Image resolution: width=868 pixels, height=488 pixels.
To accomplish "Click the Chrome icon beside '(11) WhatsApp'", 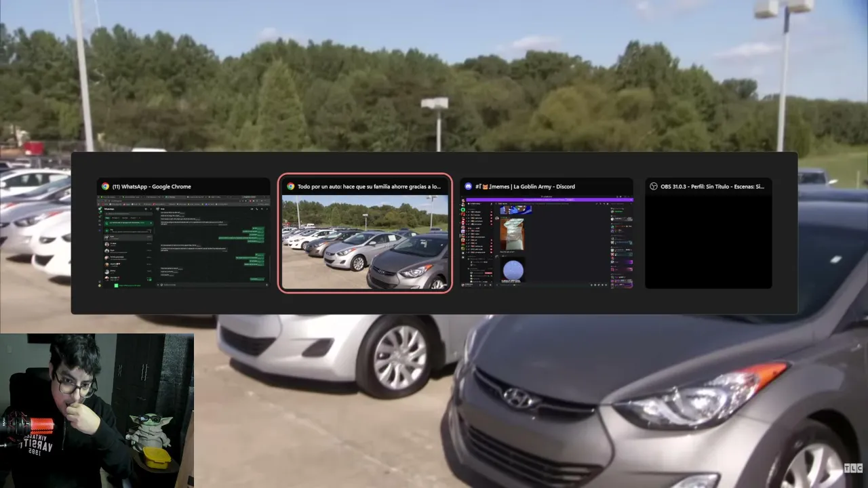I will (x=105, y=186).
